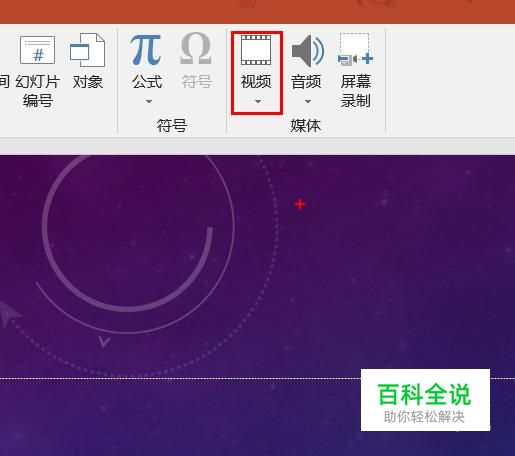
Task: Click the slide canvas area
Action: coord(257,305)
